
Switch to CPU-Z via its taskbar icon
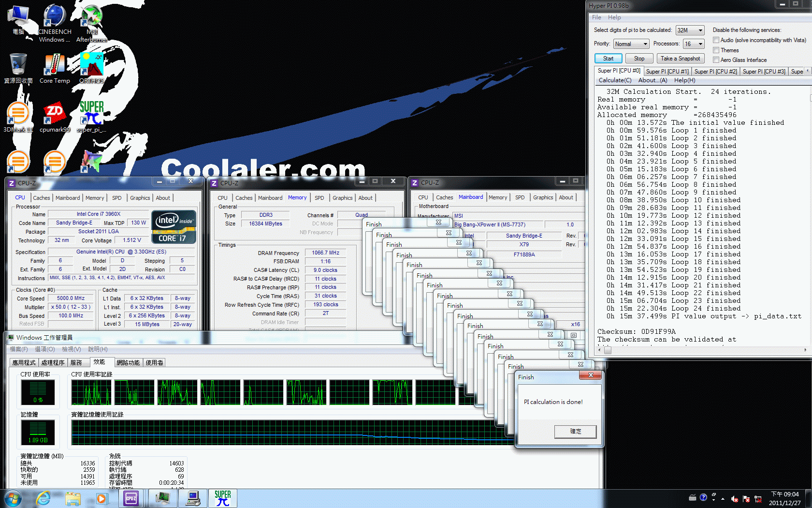[131, 498]
